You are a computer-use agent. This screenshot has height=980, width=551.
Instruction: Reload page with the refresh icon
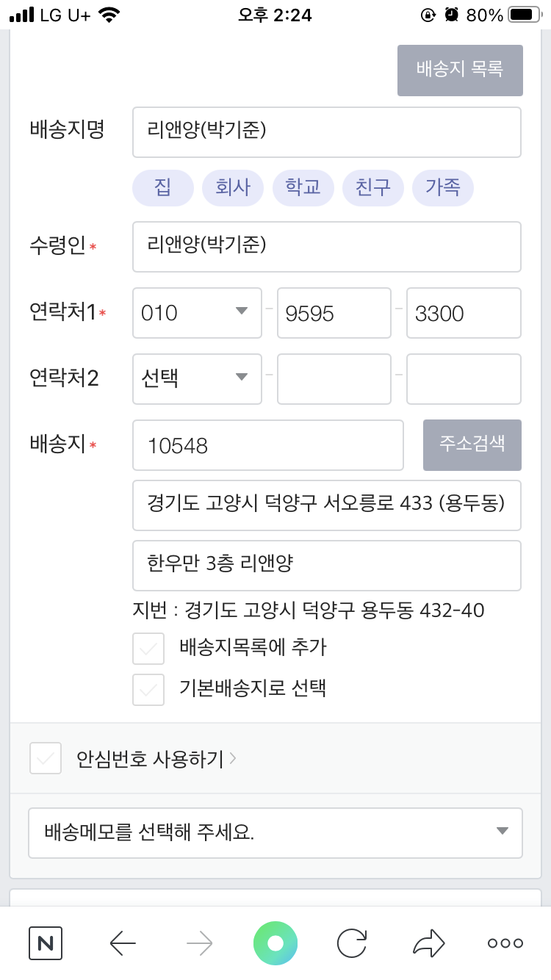tap(352, 943)
